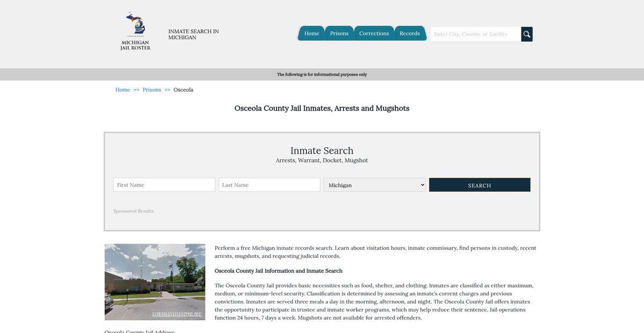Click the magnifying glass search icon

(x=526, y=34)
